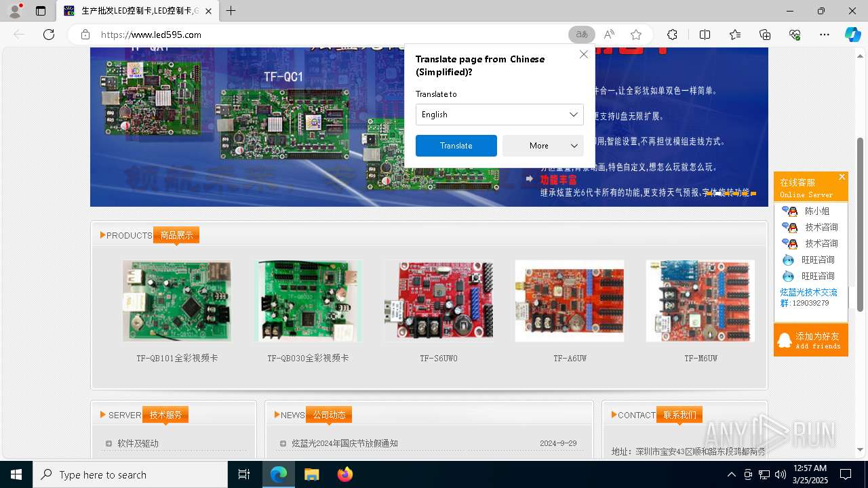
Task: Click first 技术咨询 QQ contact
Action: point(810,227)
